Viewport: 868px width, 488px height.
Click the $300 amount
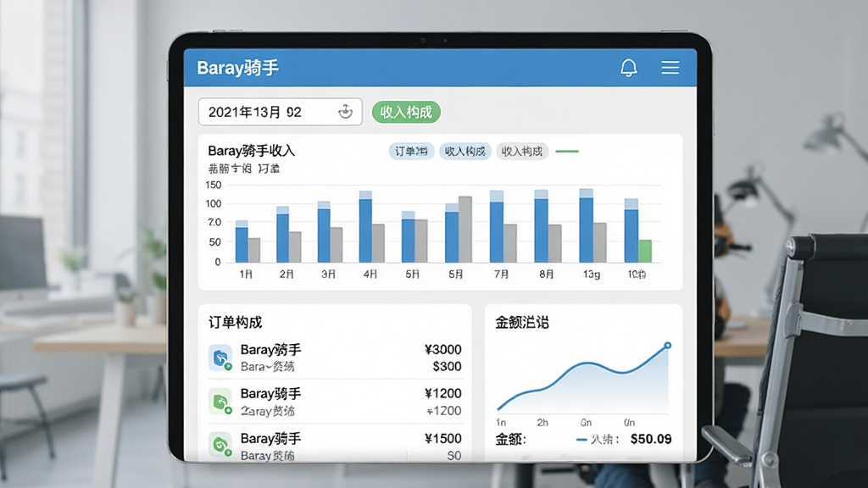(447, 366)
